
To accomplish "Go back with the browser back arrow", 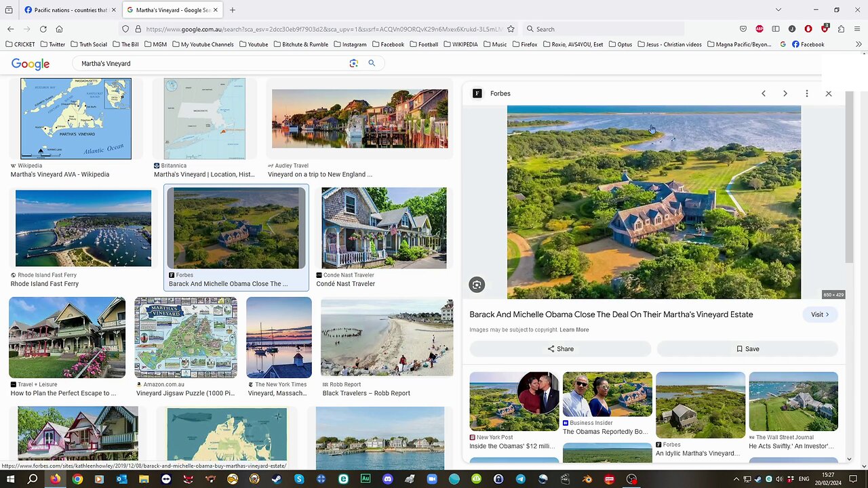I will (x=10, y=29).
